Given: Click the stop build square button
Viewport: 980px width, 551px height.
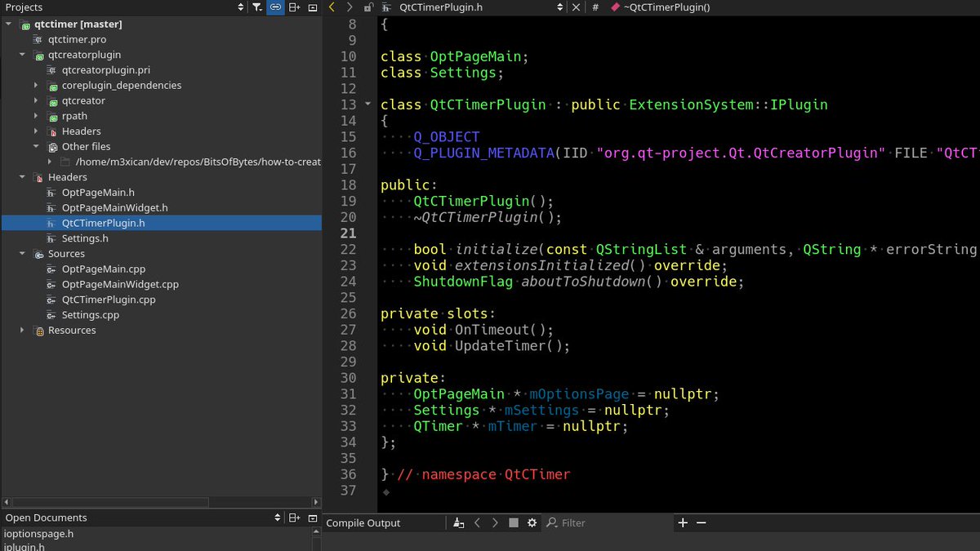Looking at the screenshot, I should 514,523.
